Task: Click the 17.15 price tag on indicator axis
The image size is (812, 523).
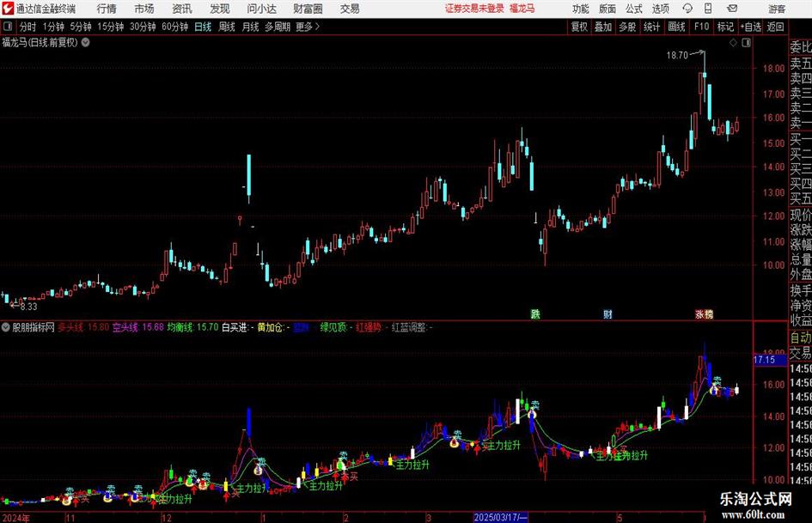Action: point(769,359)
